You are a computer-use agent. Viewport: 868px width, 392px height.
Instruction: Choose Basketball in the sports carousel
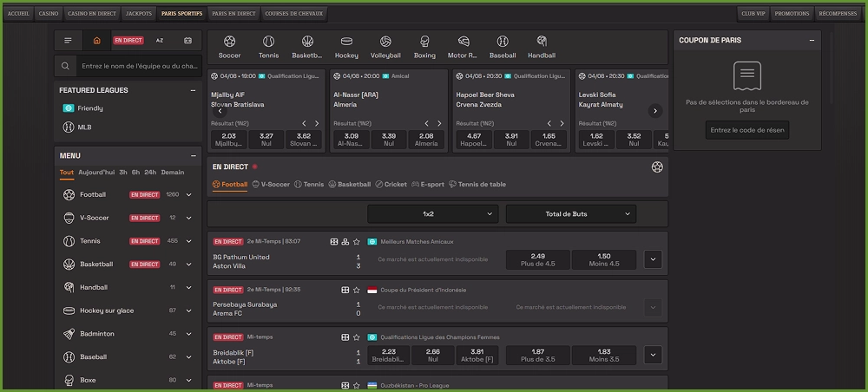tap(307, 47)
